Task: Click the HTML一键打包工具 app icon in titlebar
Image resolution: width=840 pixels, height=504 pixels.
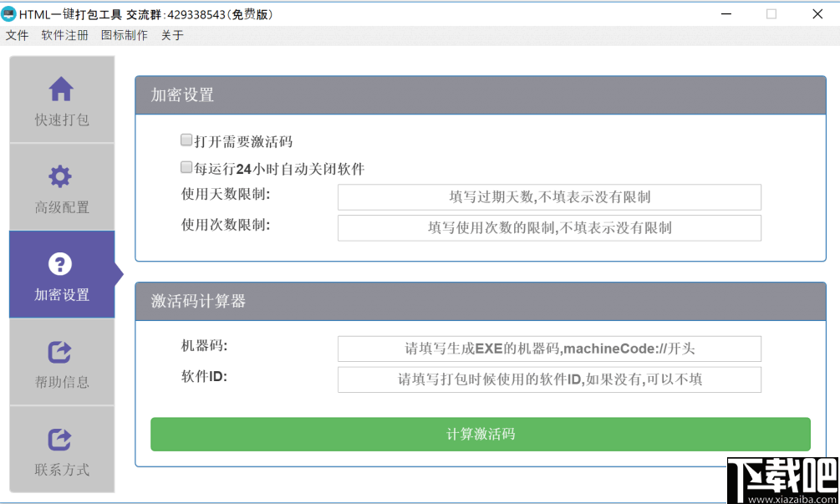Action: [x=10, y=13]
